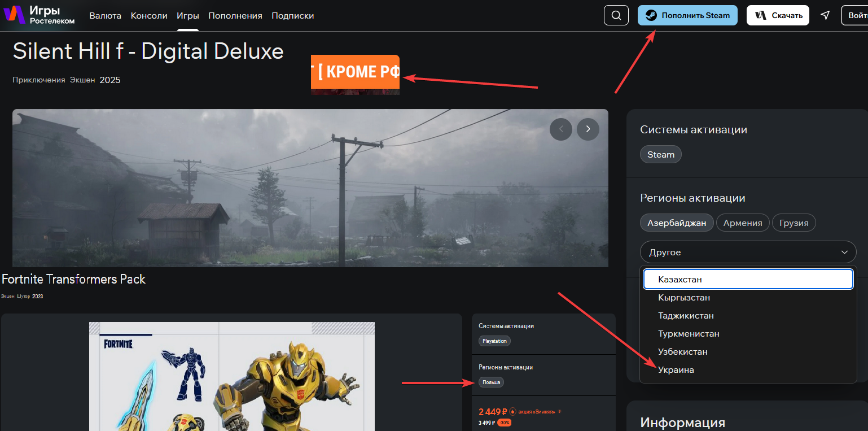Select the Азербайджан region tag
Screen dimensions: 868x431
[677, 223]
